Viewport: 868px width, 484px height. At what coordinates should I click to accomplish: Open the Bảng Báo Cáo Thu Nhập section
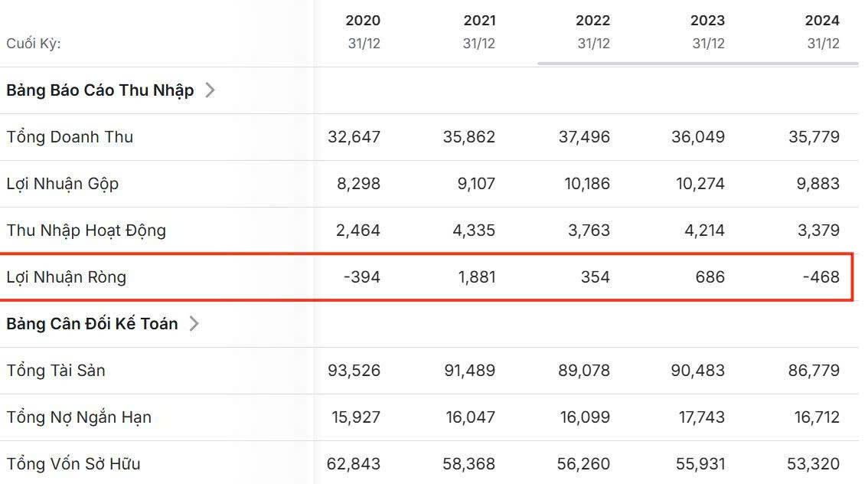pos(100,90)
